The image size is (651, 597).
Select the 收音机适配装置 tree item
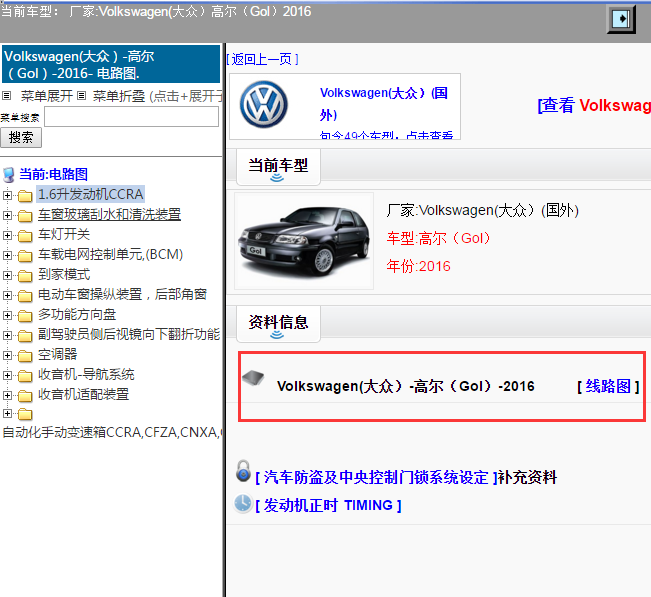pos(83,394)
